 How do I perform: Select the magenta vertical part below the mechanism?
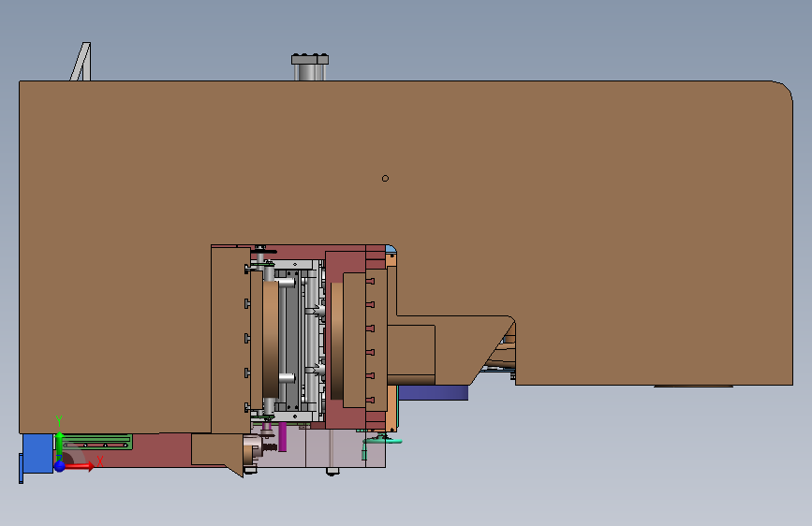click(282, 437)
